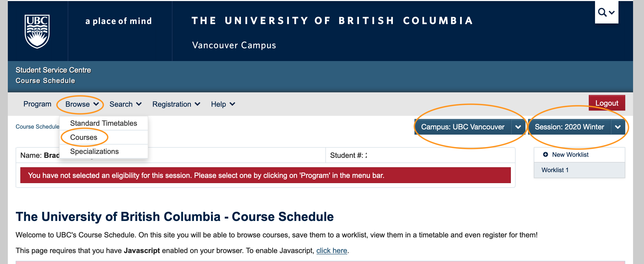Click the UBC crest logo
644x264 pixels.
[37, 31]
